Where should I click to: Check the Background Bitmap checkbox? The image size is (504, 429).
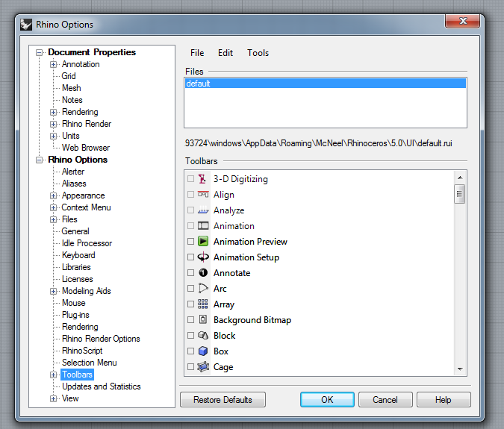coord(190,319)
